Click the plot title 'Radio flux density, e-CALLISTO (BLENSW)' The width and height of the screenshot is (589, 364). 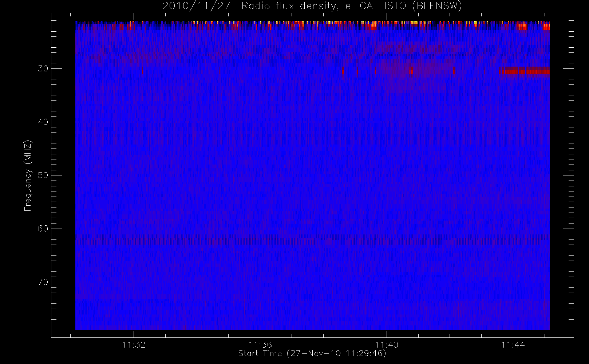pos(352,6)
